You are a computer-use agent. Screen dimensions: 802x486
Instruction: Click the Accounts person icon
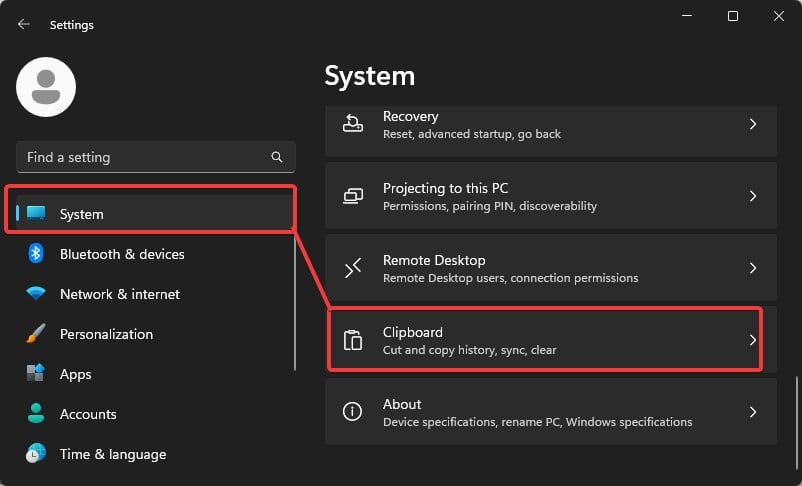tap(36, 414)
